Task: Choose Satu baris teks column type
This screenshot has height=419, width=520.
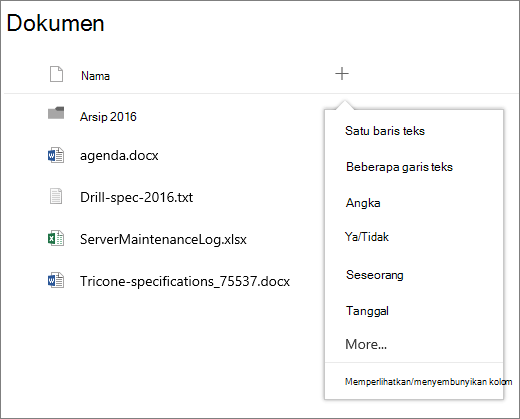Action: 385,131
